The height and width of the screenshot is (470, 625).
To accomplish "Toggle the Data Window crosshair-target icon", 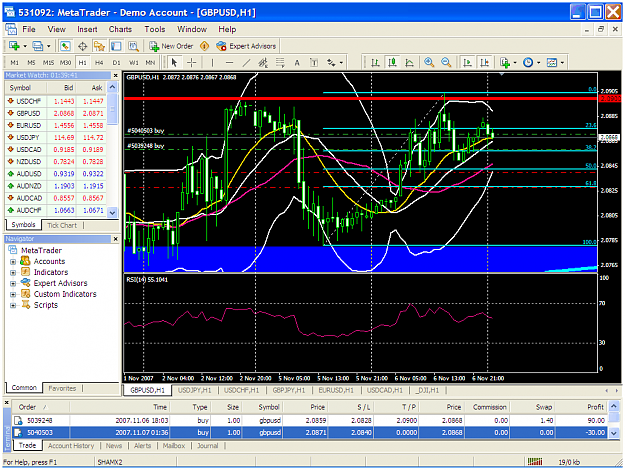I will point(83,46).
